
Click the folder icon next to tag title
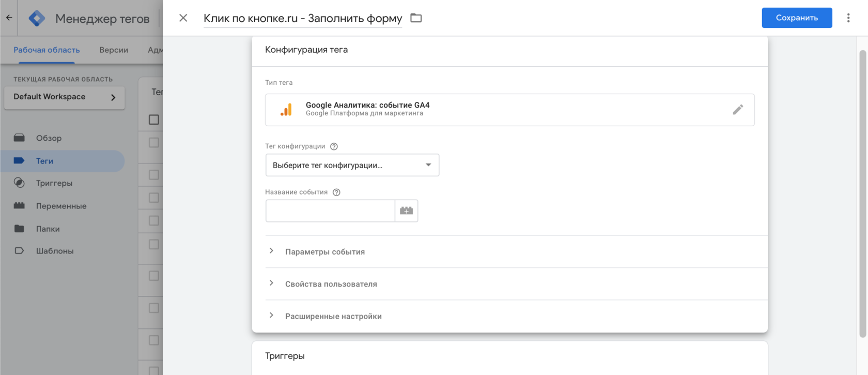(416, 18)
